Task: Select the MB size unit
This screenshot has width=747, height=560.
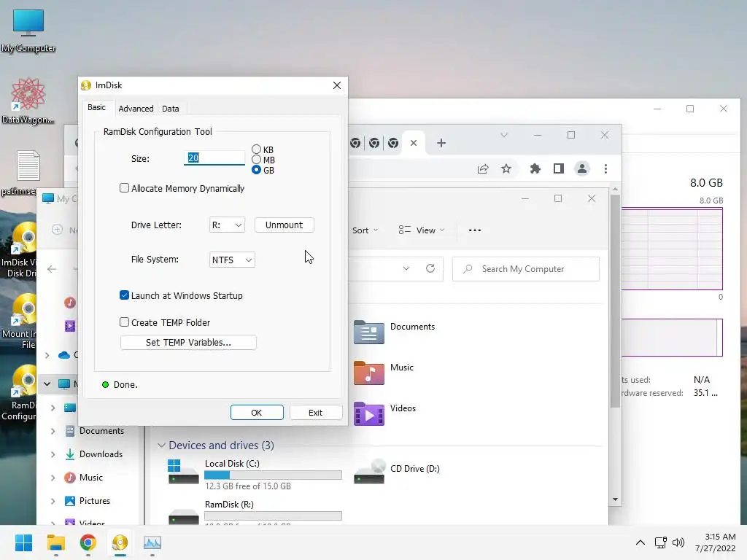Action: tap(256, 160)
